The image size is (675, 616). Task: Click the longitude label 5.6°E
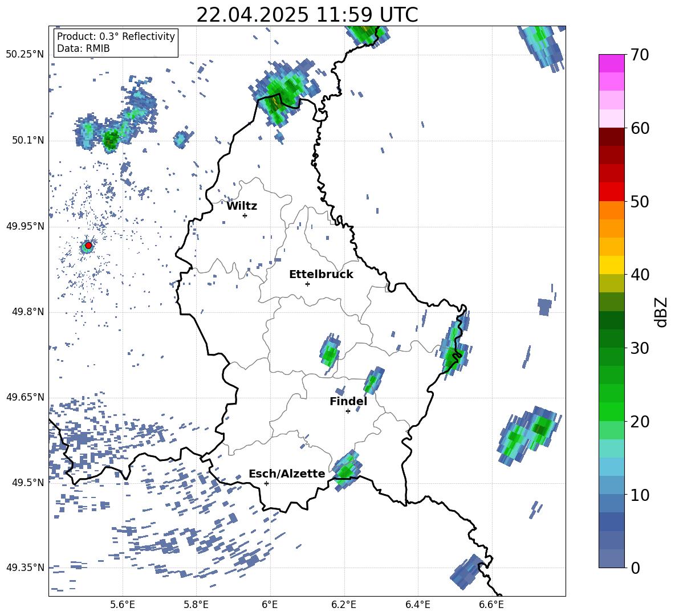(x=123, y=605)
